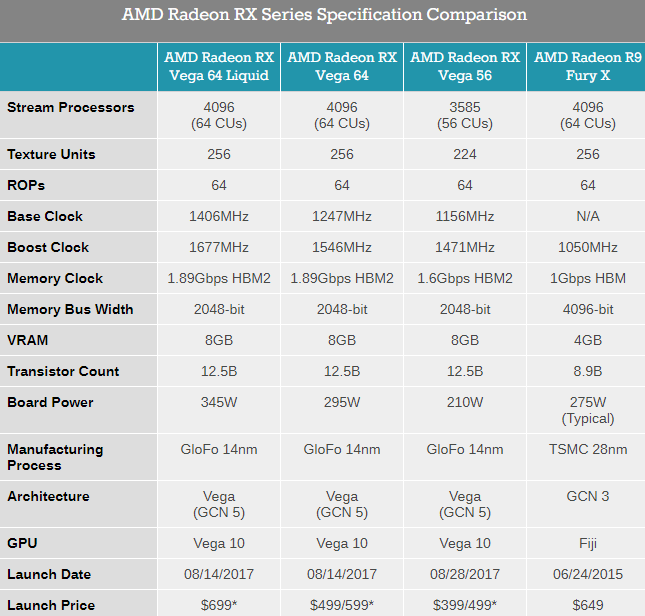
Task: Select the board power value '210W'
Action: pyautogui.click(x=465, y=402)
